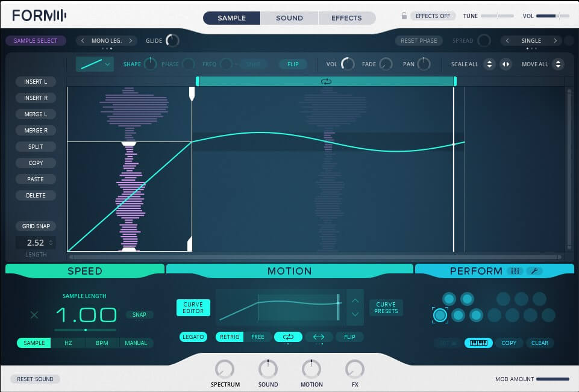Click the Scale All horizontal arrows icon
Screen dimensions: 579x392
[505, 64]
